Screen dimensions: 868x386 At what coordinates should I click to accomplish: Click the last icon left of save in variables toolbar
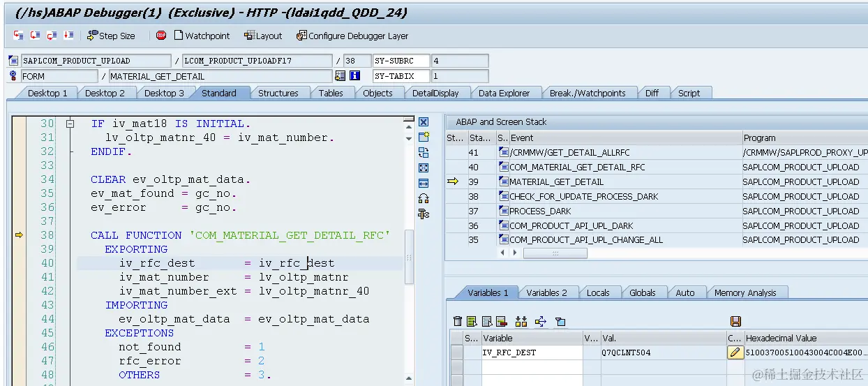[560, 321]
